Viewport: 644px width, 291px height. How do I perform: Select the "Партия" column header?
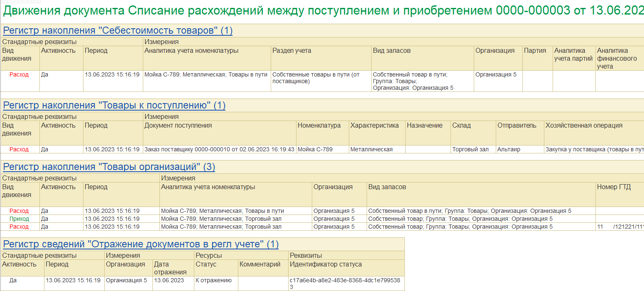tap(537, 58)
